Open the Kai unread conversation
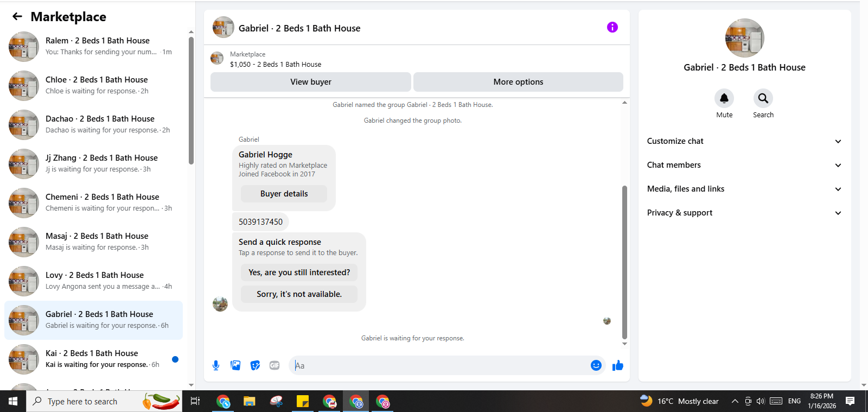This screenshot has width=868, height=412. tap(93, 359)
